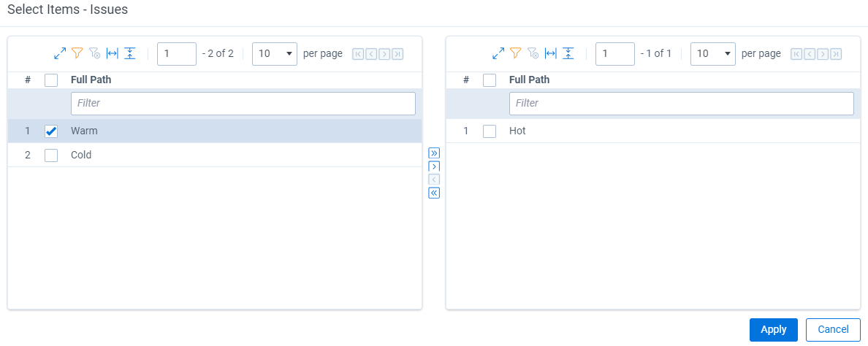Image resolution: width=868 pixels, height=346 pixels.
Task: Click orange filter icon in left panel
Action: coord(77,53)
